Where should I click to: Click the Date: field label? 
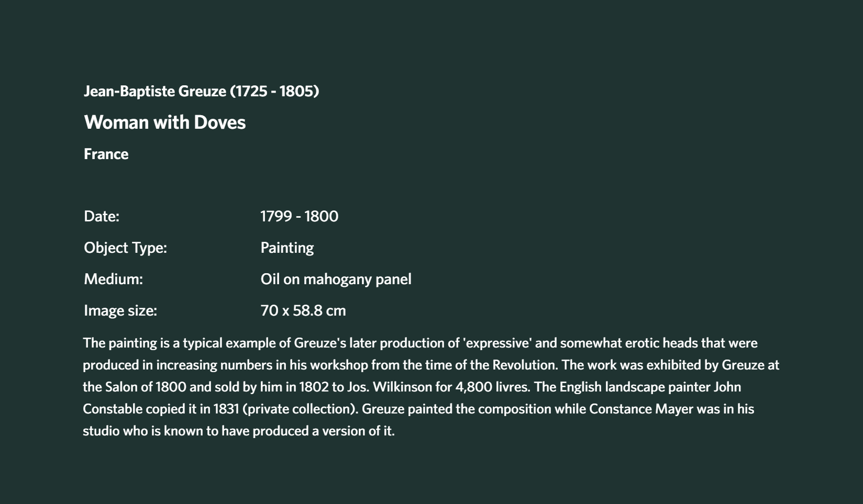102,216
